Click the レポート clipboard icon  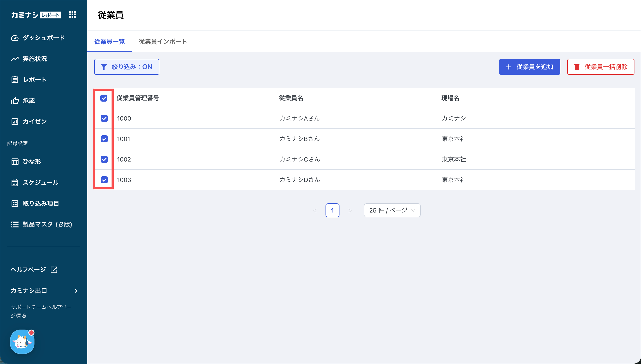(15, 80)
